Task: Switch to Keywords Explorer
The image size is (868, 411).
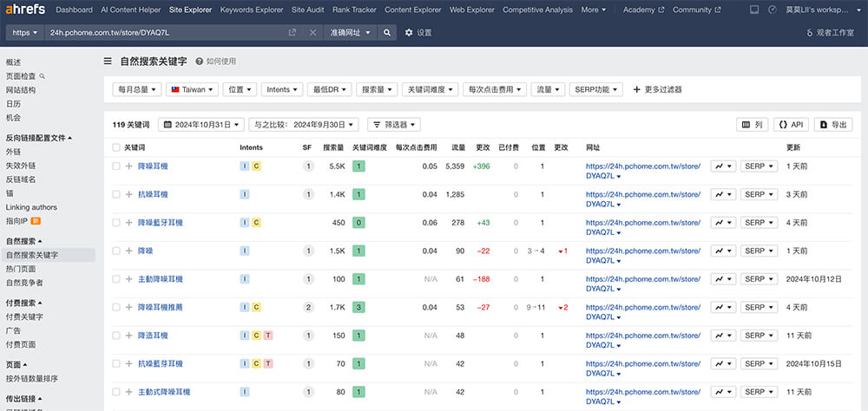Action: click(252, 10)
